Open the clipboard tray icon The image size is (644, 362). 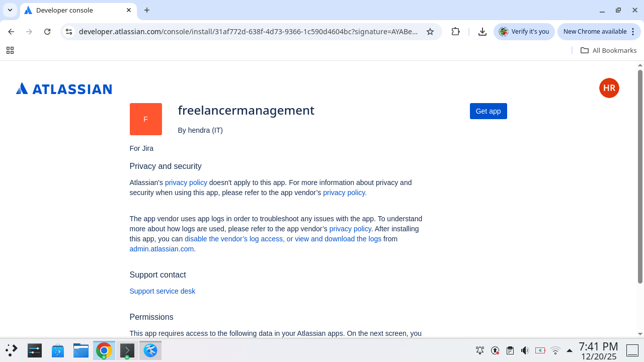(510, 350)
